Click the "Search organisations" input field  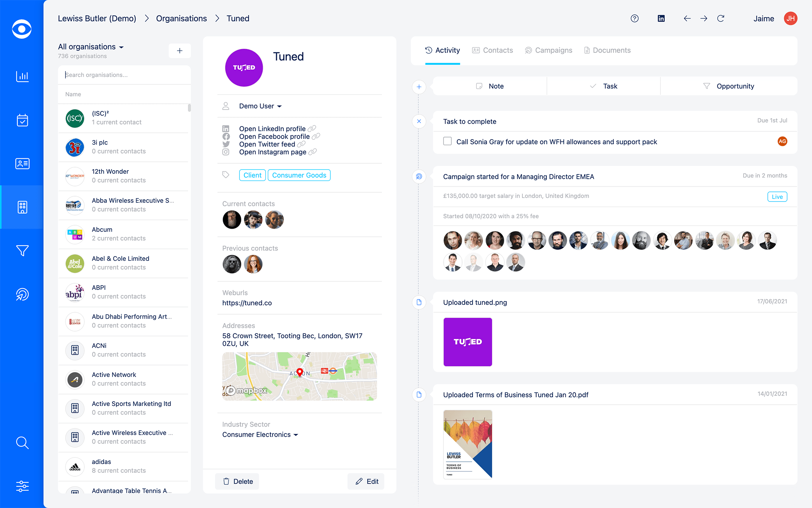pos(124,75)
